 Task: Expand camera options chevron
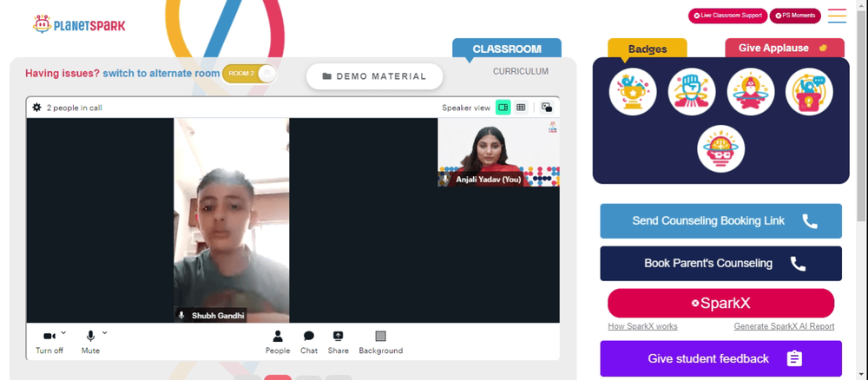tap(63, 332)
